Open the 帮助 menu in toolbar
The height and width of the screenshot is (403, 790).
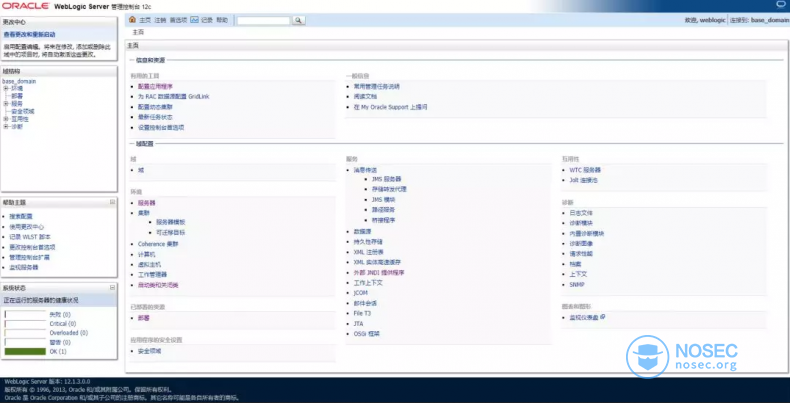(222, 20)
